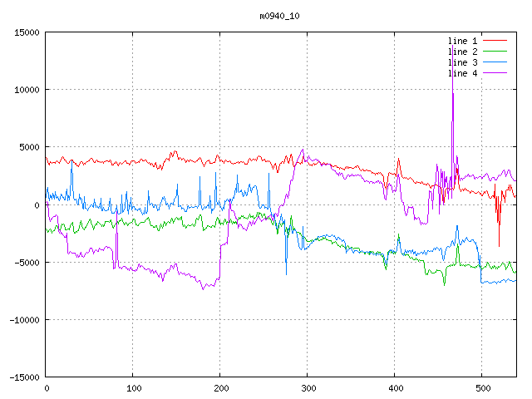
Task: Select the 5000 y-axis tick label
Action: (x=29, y=147)
